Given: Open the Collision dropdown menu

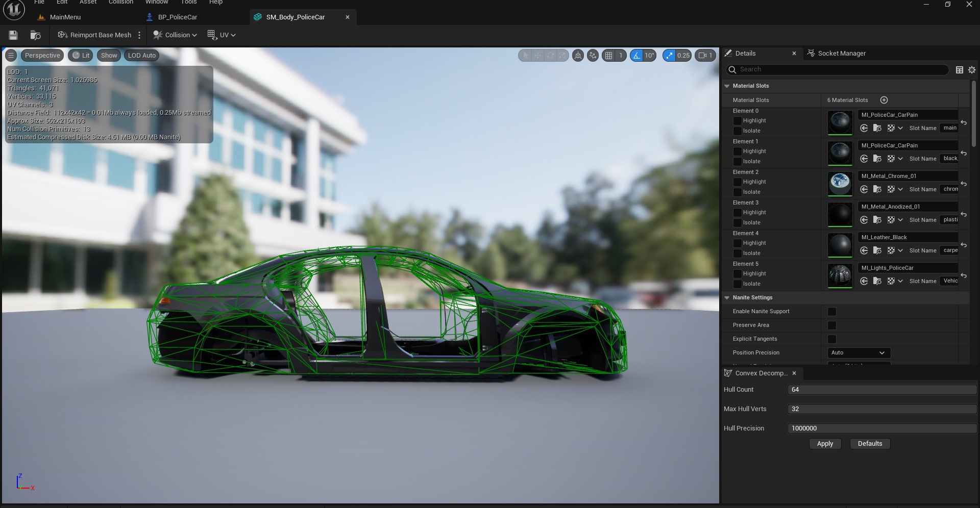Looking at the screenshot, I should pyautogui.click(x=175, y=35).
